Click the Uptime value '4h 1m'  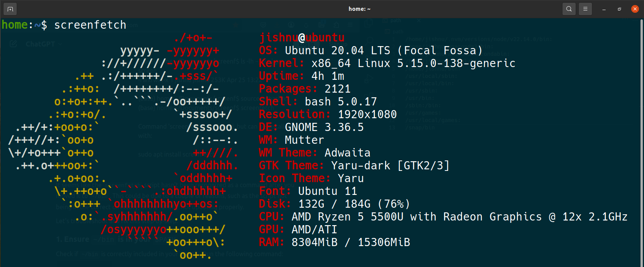pyautogui.click(x=328, y=76)
